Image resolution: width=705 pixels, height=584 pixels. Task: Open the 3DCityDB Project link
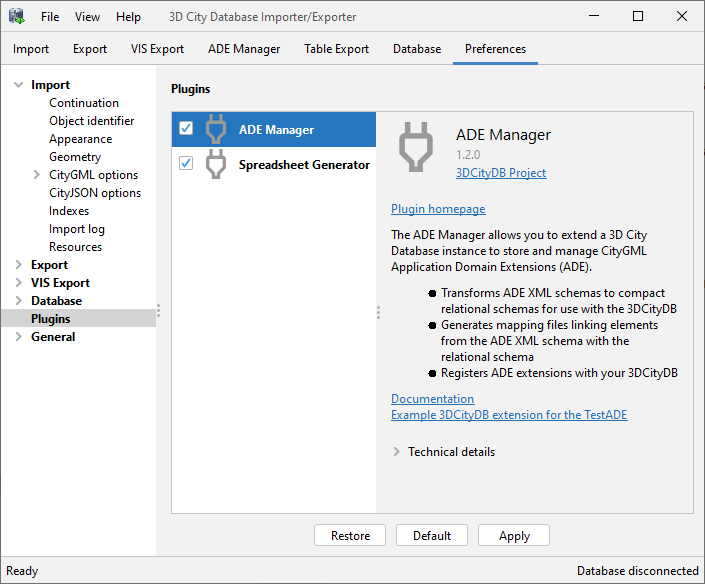[501, 173]
